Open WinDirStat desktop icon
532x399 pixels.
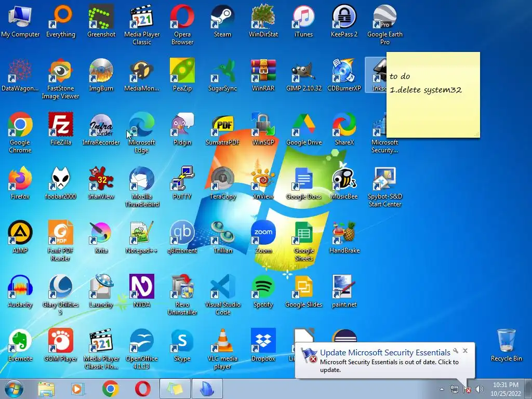[x=263, y=21]
